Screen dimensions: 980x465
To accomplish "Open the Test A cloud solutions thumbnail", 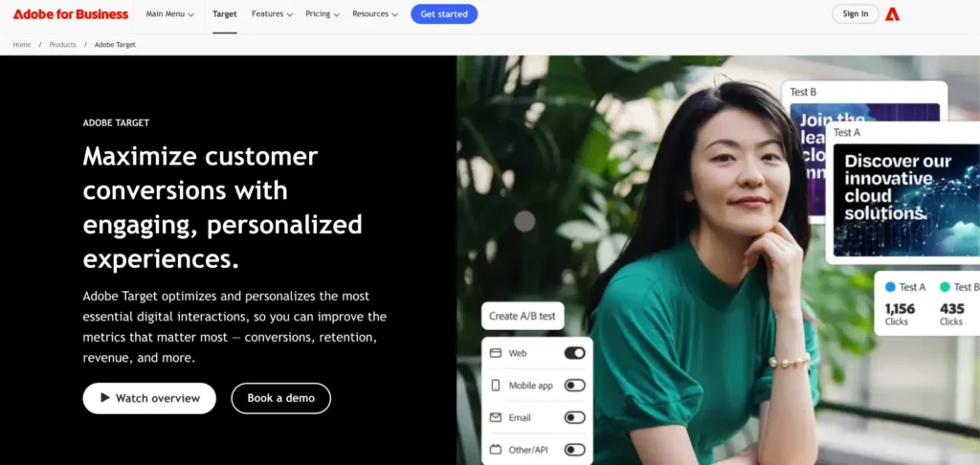I will [x=906, y=201].
